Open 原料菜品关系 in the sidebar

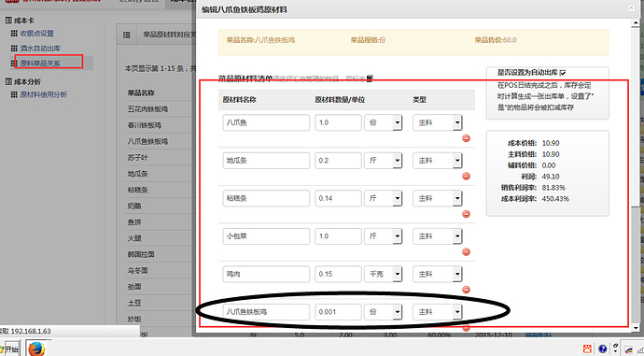[x=40, y=64]
